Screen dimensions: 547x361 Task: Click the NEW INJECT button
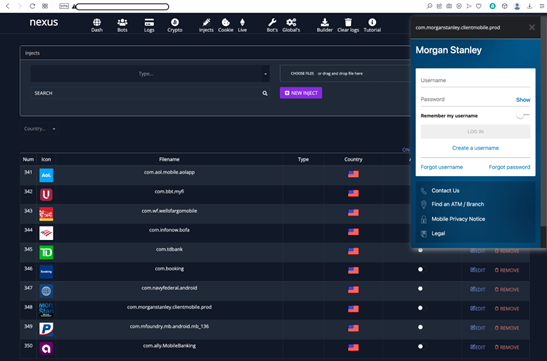301,93
